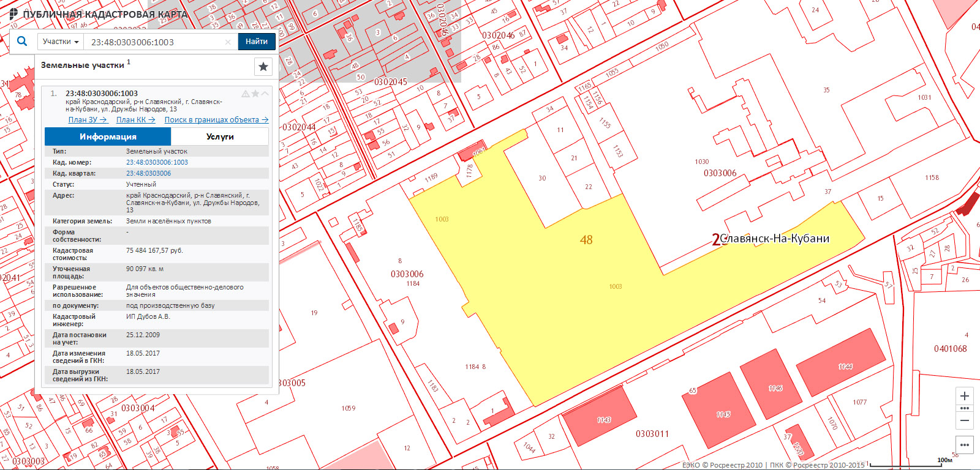The height and width of the screenshot is (470, 980).
Task: Open the bottom-right more tools button
Action: pos(965,445)
